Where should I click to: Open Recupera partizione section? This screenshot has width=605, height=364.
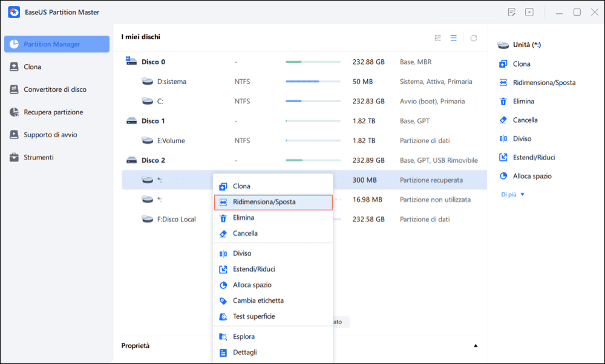[57, 112]
